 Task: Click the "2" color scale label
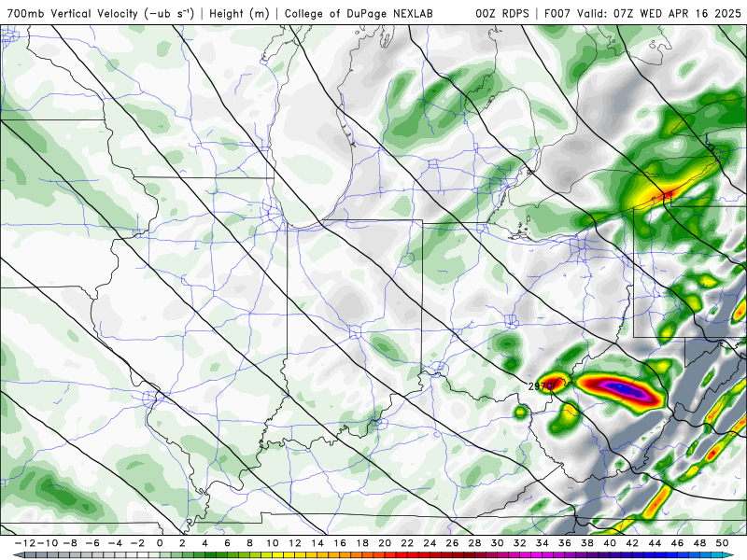point(182,543)
